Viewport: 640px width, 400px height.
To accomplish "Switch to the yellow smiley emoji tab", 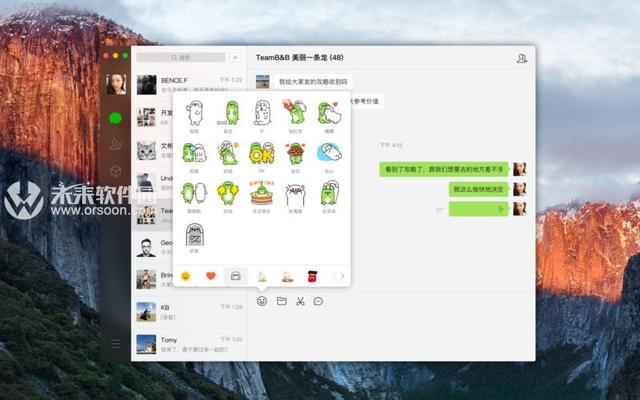I will tap(185, 276).
